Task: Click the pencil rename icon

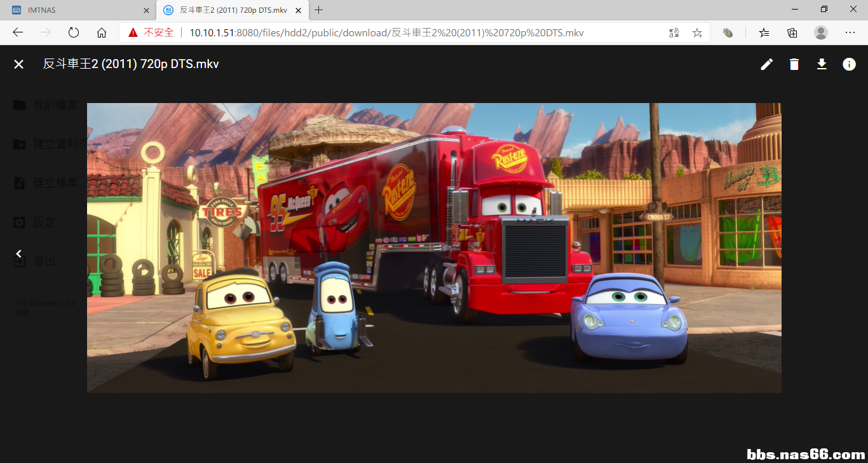Action: 767,64
